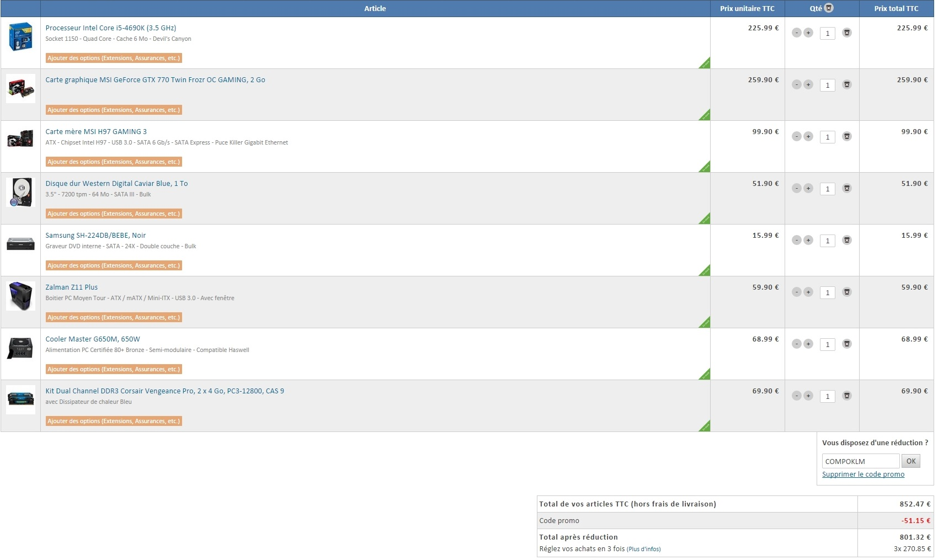Screen dimensions: 938x560
Task: Increase quantity of Intel Core i5-4690K processor
Action: click(x=808, y=33)
